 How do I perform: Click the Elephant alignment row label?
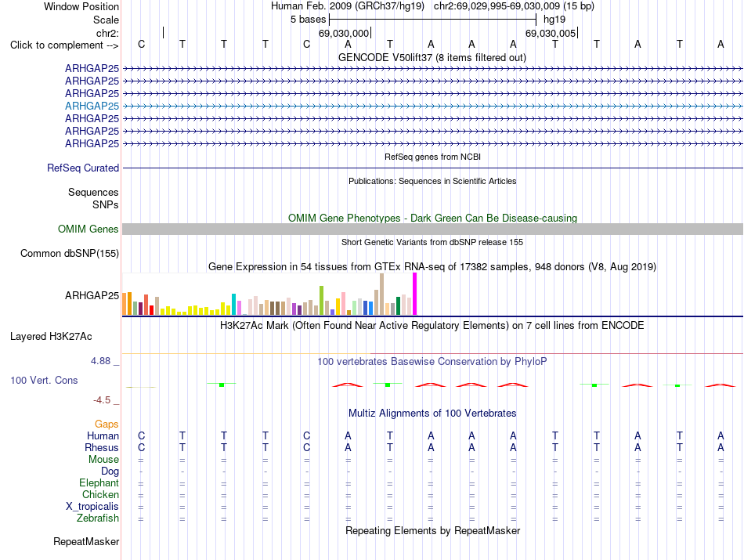(x=99, y=483)
